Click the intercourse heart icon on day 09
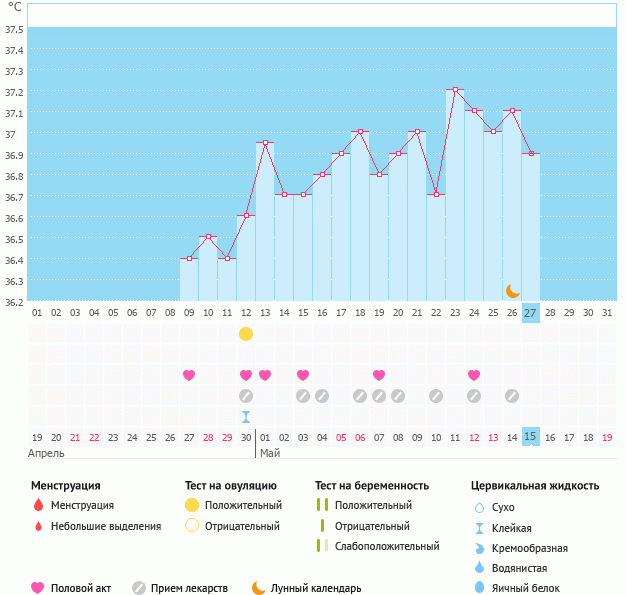Image resolution: width=626 pixels, height=595 pixels. pyautogui.click(x=189, y=375)
